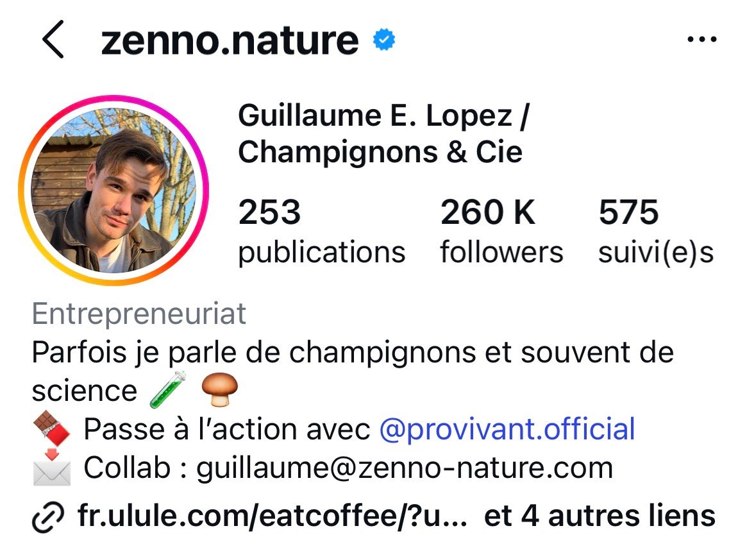Tap the chocolate bar emoji
The height and width of the screenshot is (560, 756).
point(51,428)
